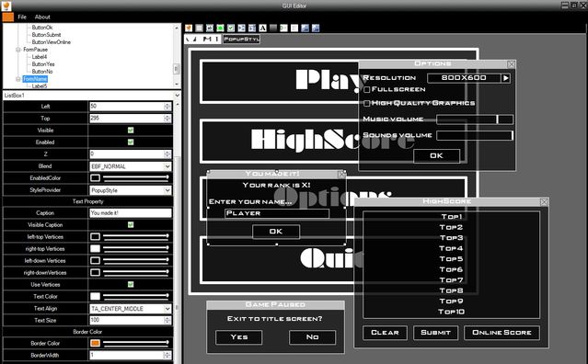Click the left-top Vertices alpha slider

[x=136, y=236]
